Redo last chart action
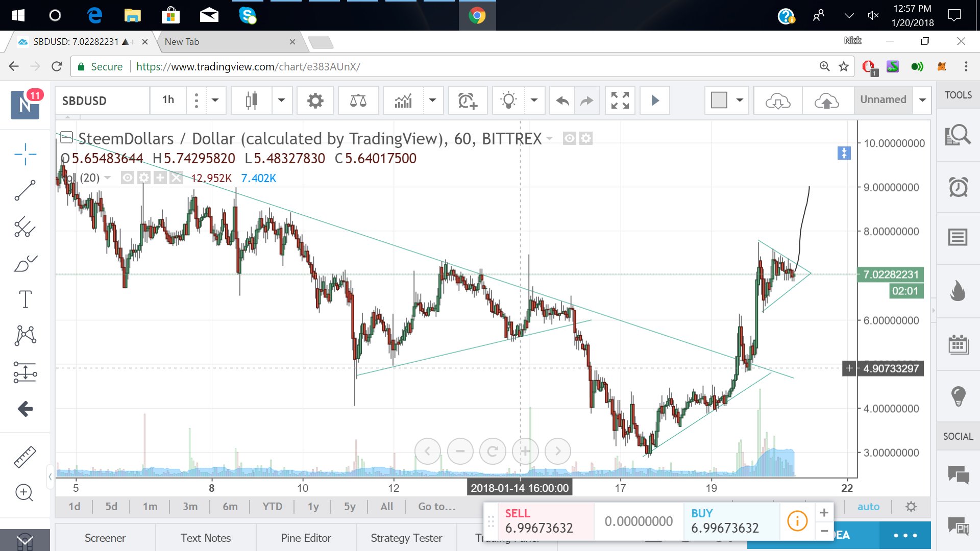980x551 pixels. 587,101
